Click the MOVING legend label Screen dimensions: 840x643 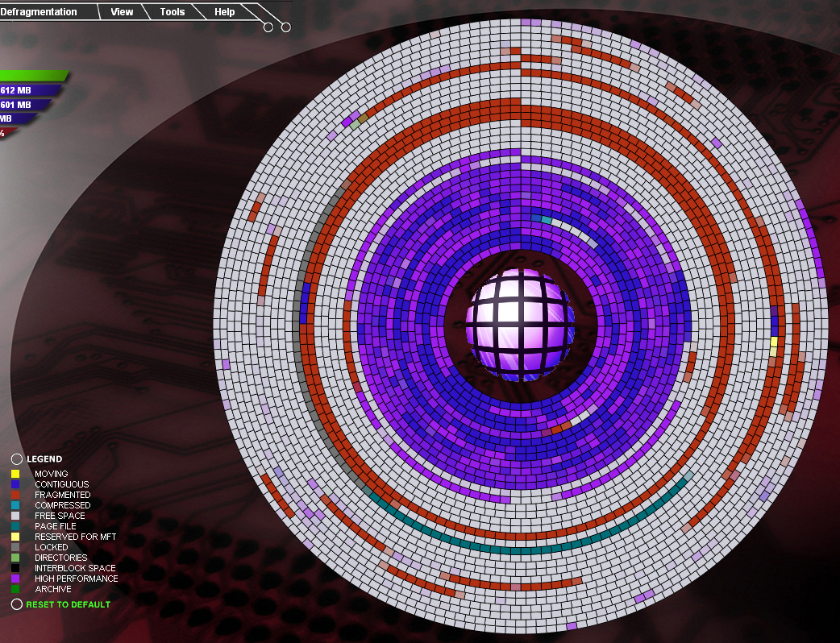(x=52, y=474)
